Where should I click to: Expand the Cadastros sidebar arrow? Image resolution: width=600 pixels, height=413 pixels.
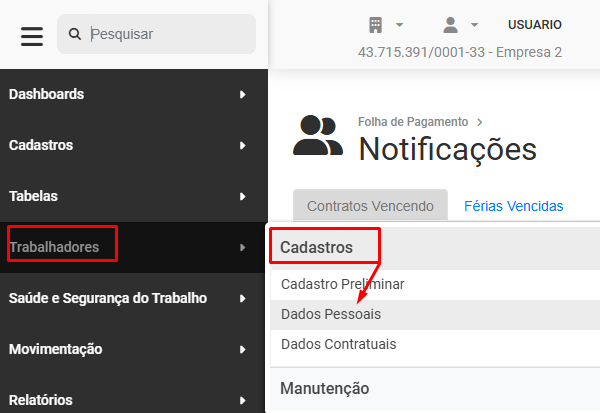242,145
